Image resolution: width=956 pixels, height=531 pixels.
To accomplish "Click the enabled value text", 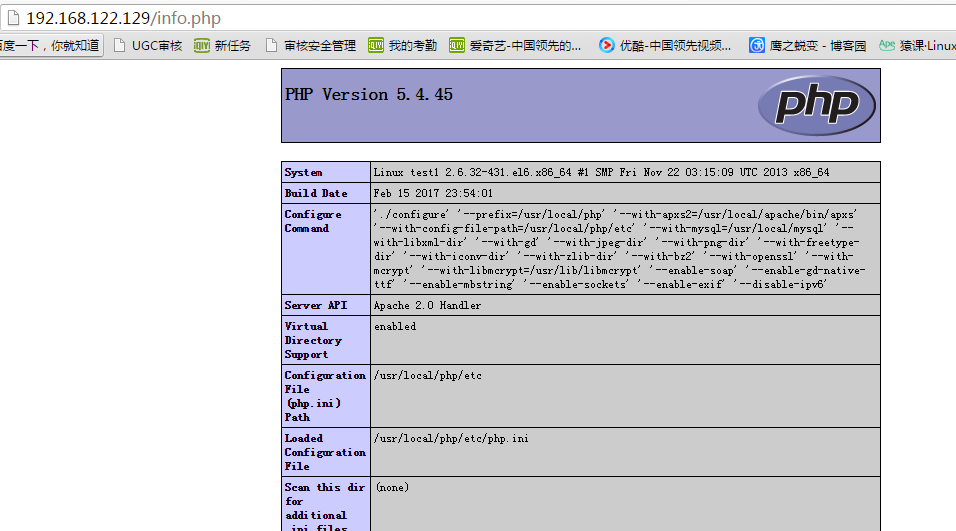I will (x=395, y=327).
